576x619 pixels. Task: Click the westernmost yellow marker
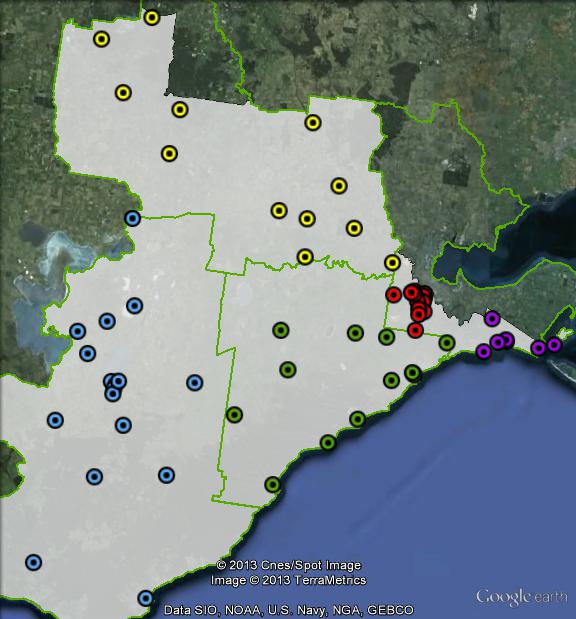tap(101, 39)
